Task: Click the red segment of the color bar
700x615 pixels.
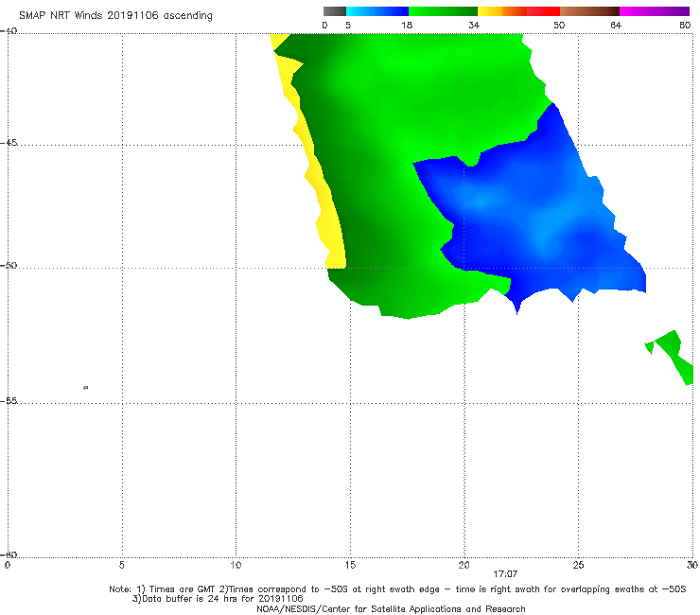Action: point(543,11)
